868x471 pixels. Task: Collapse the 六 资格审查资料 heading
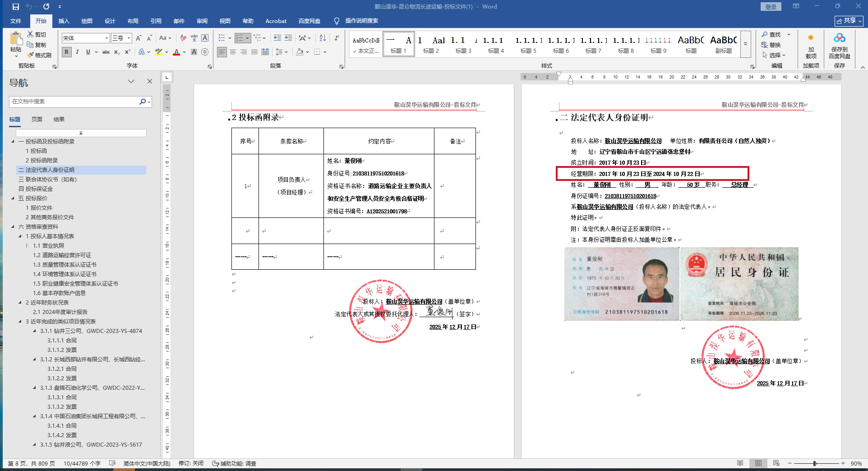[x=13, y=226]
